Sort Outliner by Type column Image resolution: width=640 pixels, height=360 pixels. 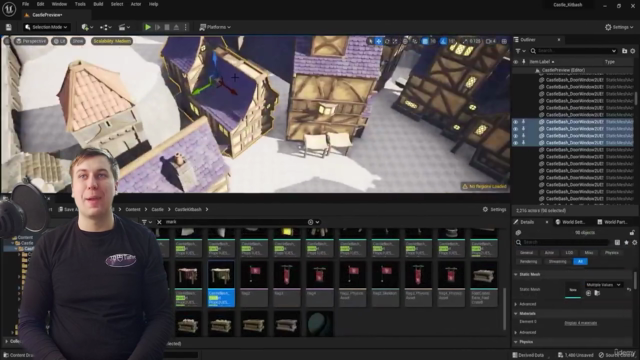610,62
